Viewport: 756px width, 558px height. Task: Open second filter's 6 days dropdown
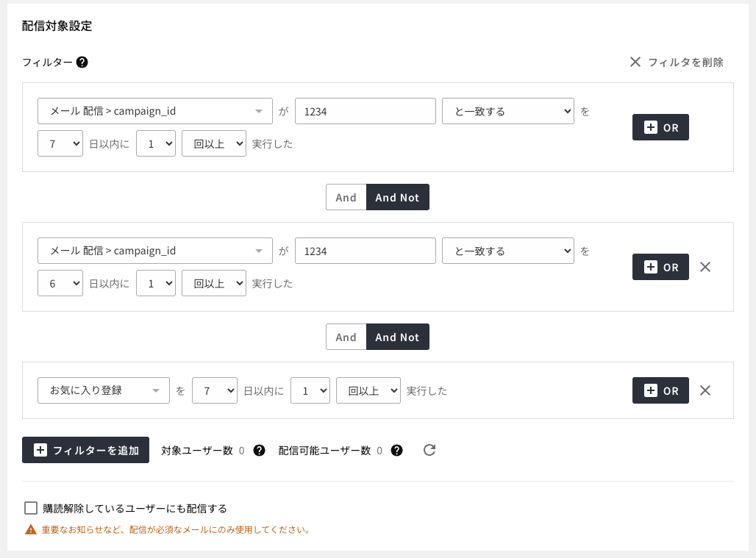[60, 283]
